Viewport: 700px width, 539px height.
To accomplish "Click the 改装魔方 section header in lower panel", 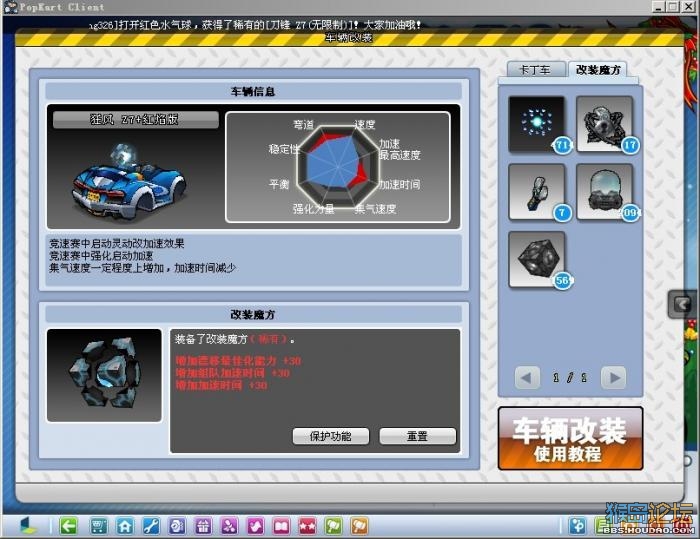I will [x=253, y=314].
